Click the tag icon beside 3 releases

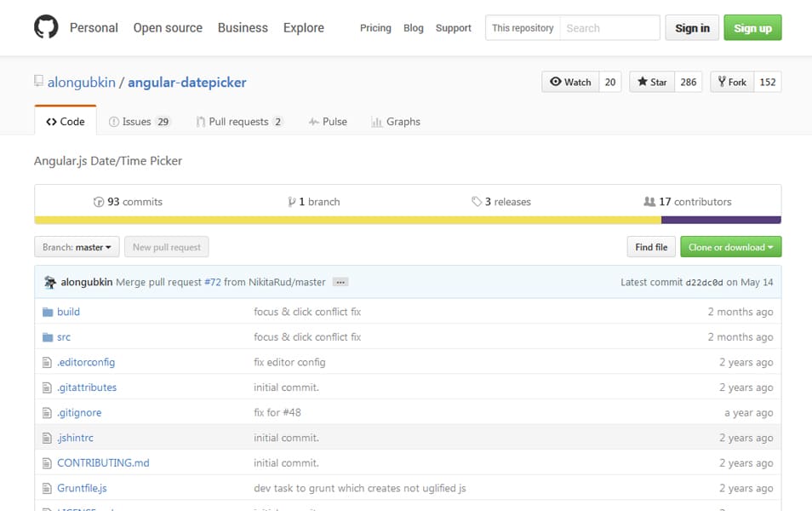tap(477, 201)
